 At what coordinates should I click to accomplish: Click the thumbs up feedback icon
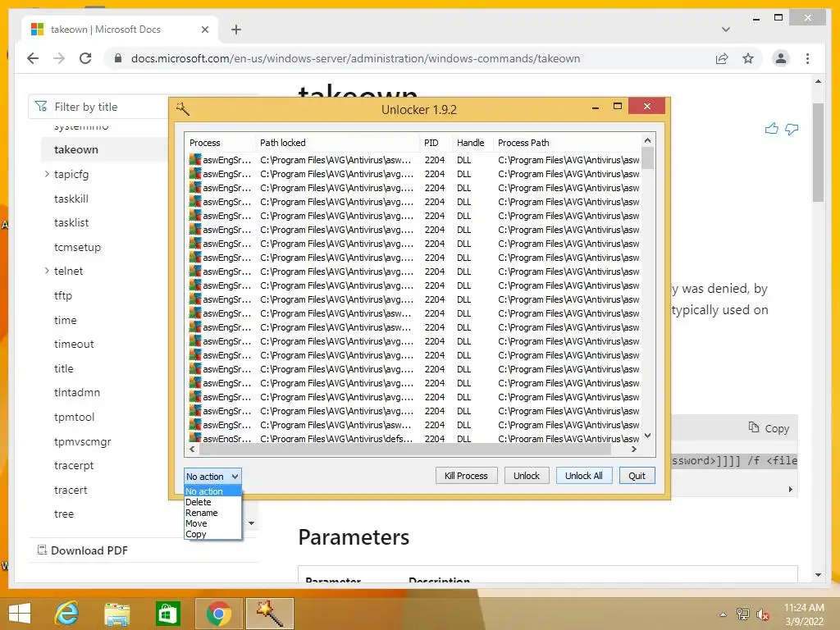pos(771,129)
